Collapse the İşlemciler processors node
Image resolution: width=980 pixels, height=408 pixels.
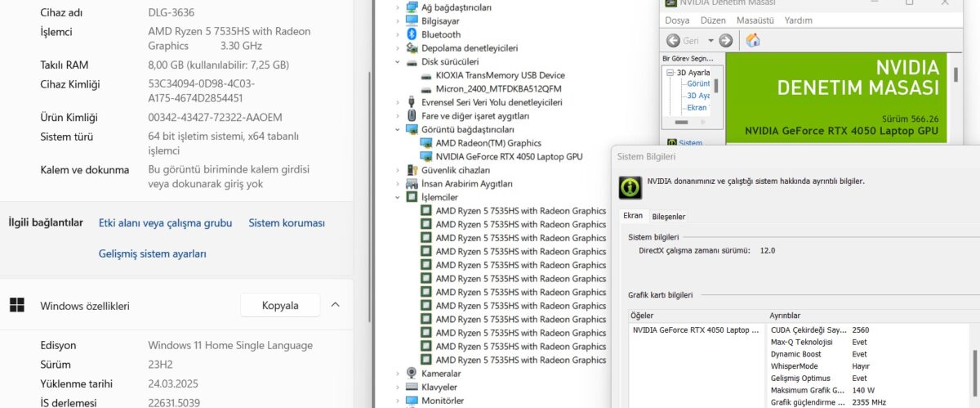coord(398,197)
